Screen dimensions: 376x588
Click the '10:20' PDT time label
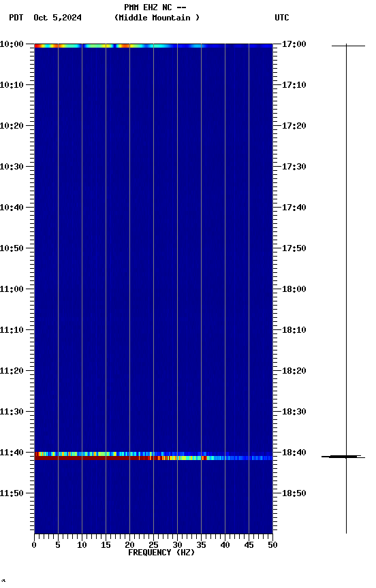click(x=12, y=126)
